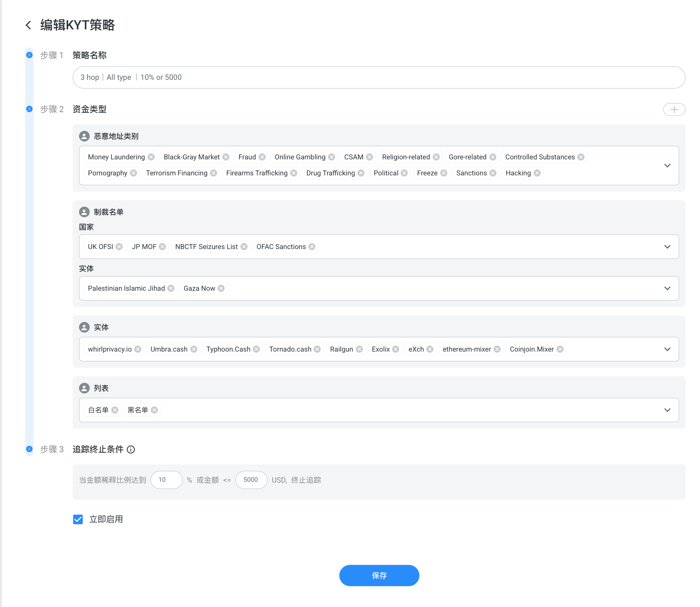Click the back arrow next to 编辑KYT策略

pos(29,25)
